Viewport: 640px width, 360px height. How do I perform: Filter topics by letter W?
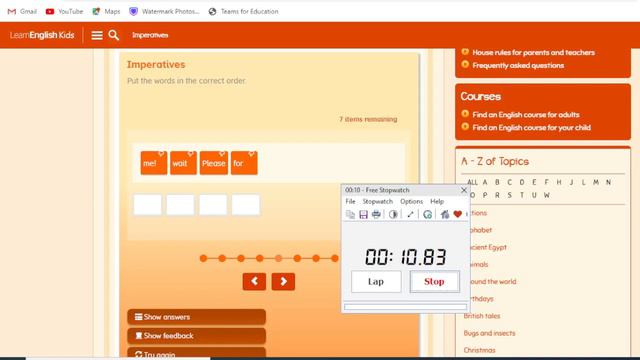(x=547, y=195)
